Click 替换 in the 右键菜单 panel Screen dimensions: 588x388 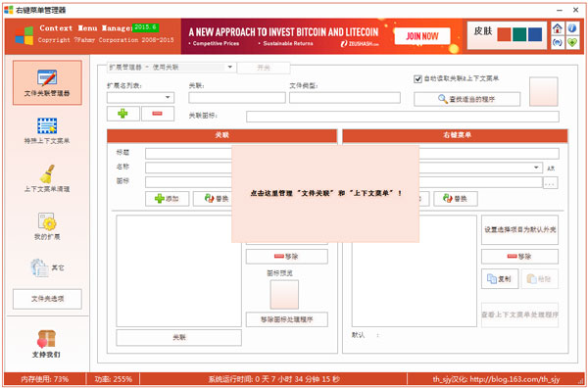(x=456, y=199)
